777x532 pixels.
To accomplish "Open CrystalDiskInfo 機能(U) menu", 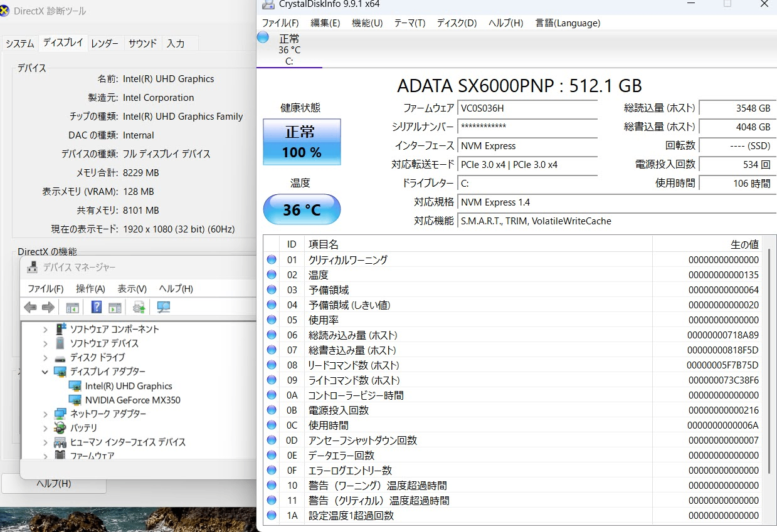I will [367, 23].
